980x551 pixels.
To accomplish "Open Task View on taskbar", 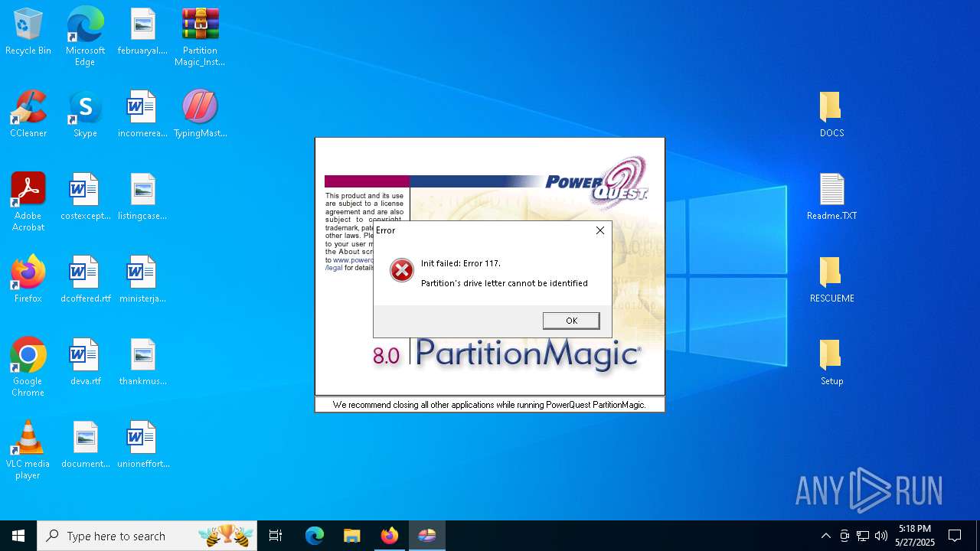I will (x=276, y=536).
